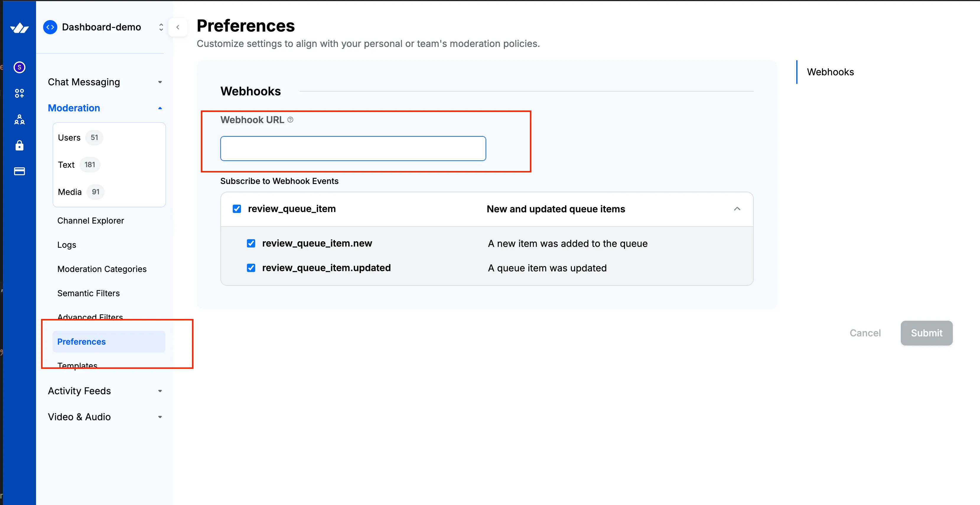Click the Cancel button to discard changes
The image size is (980, 505).
pyautogui.click(x=865, y=333)
